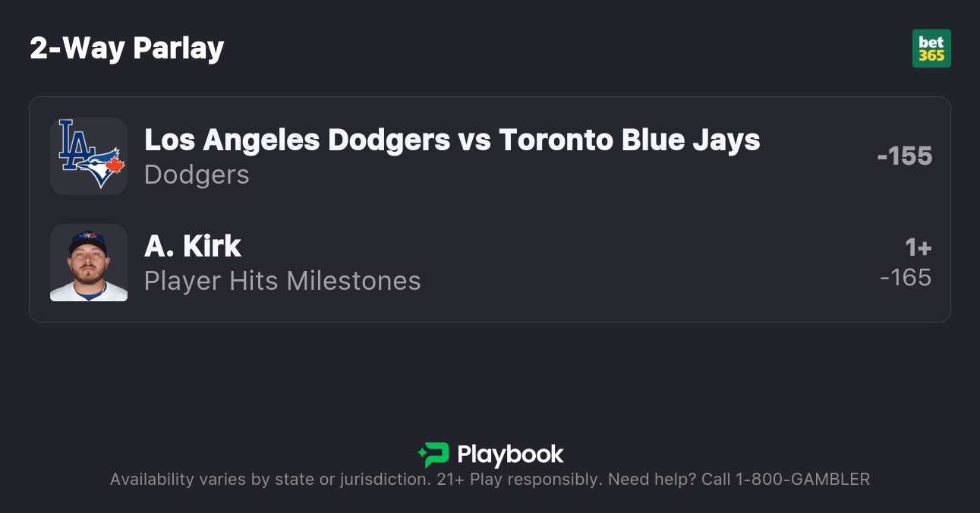Click the Playbook wordmark text
Screen dimensions: 980x513
click(510, 455)
